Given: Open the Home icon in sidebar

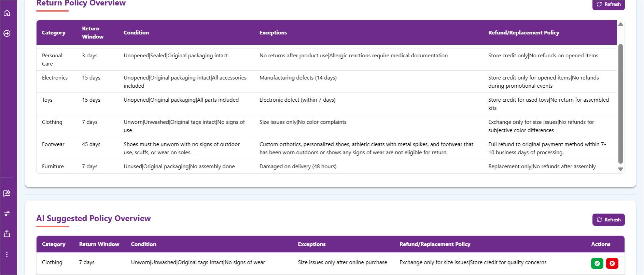Looking at the screenshot, I should click(7, 13).
